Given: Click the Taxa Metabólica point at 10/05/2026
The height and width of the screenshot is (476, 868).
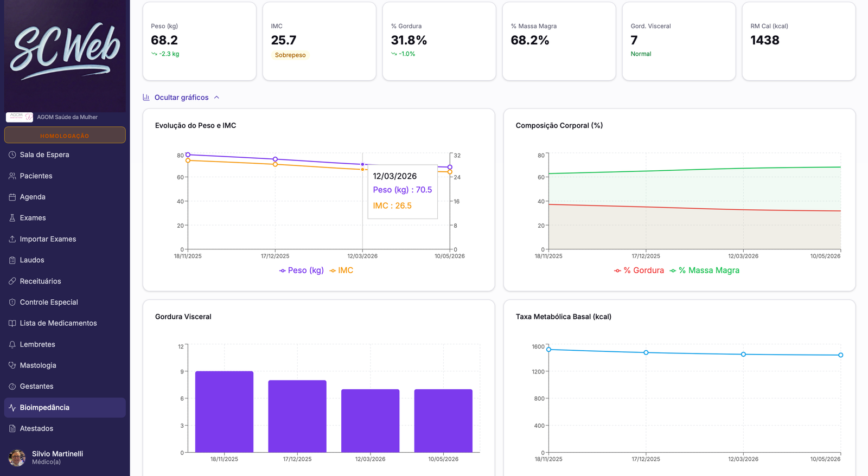Looking at the screenshot, I should [840, 355].
